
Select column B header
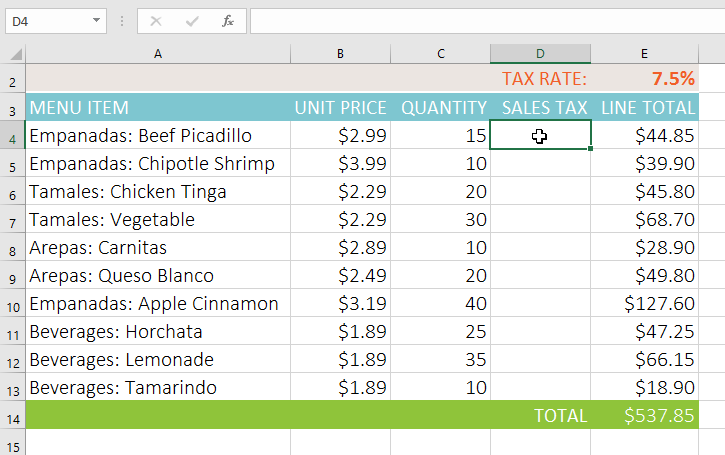[x=340, y=54]
